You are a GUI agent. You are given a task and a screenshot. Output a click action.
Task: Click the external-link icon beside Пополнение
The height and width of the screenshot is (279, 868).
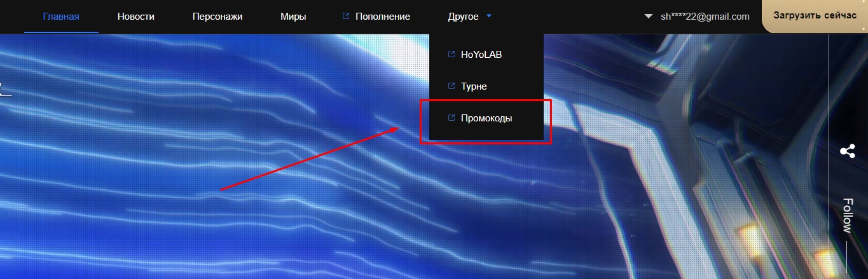click(346, 16)
